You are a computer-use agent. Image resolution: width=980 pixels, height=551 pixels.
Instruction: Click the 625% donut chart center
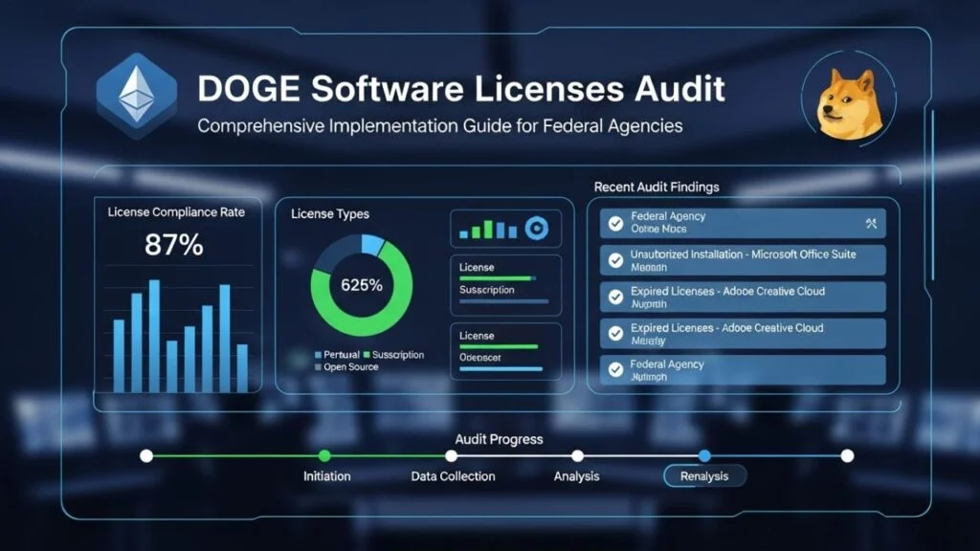tap(362, 285)
